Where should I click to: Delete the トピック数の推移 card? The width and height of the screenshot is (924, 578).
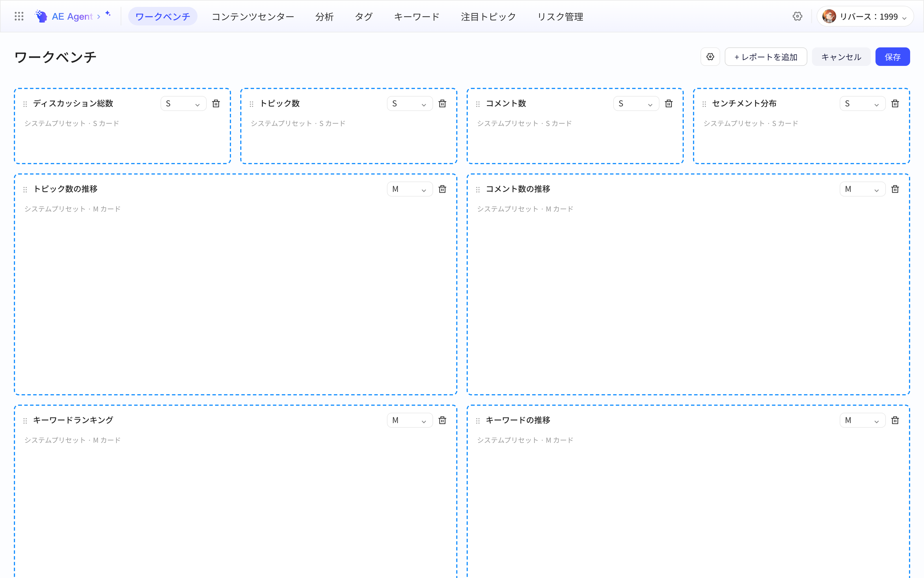(x=443, y=189)
